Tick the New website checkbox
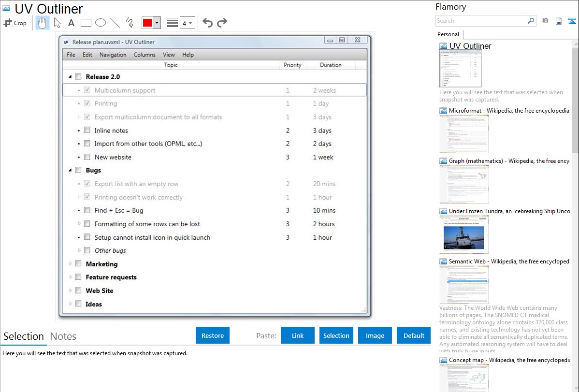 click(87, 157)
